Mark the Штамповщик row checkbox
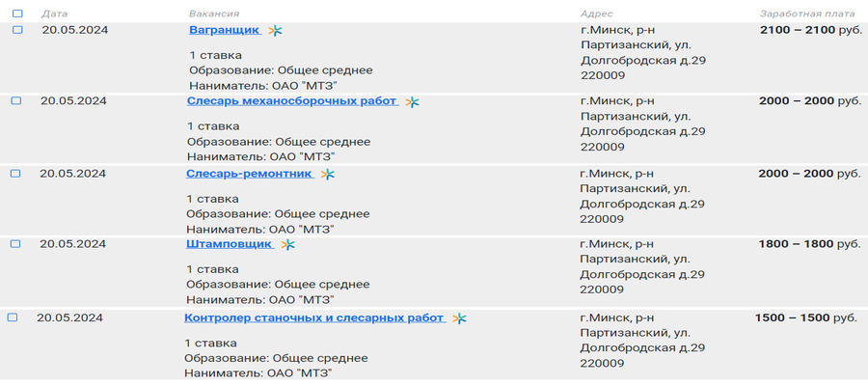Viewport: 868px width, 386px height. (15, 244)
